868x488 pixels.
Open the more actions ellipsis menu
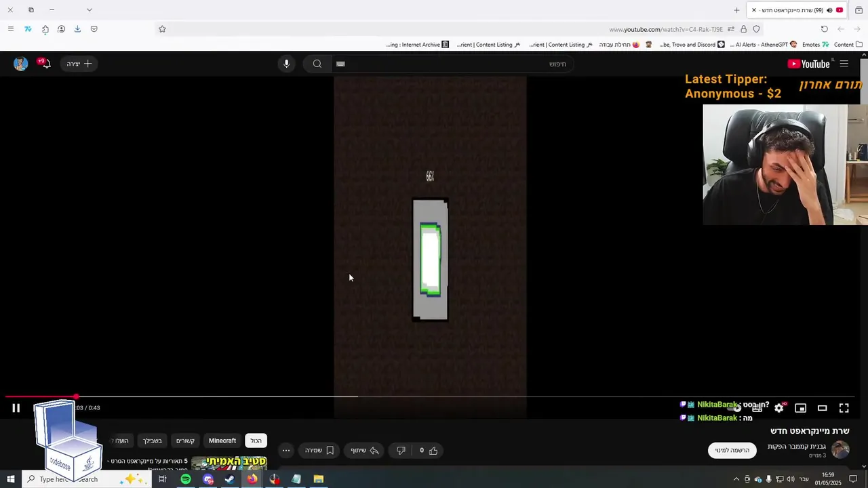[286, 450]
